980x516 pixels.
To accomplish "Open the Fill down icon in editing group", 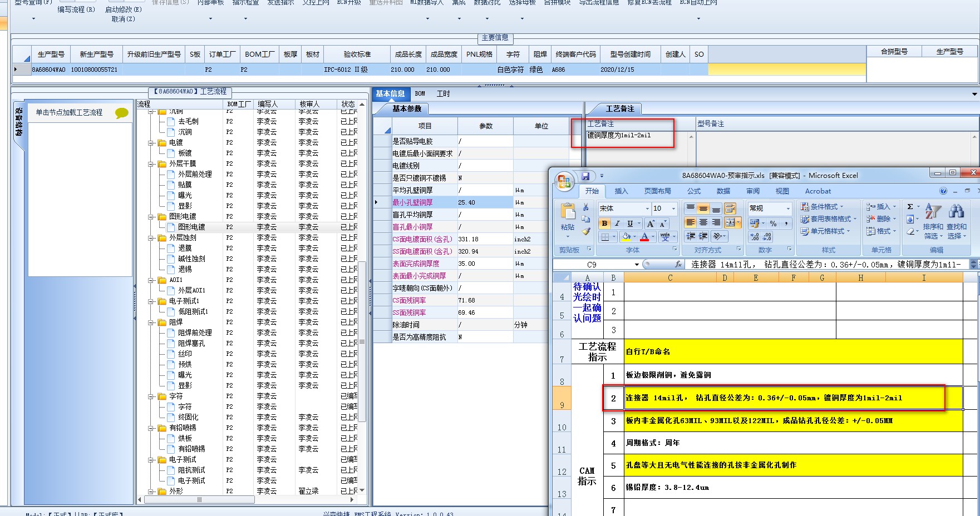I will (910, 219).
